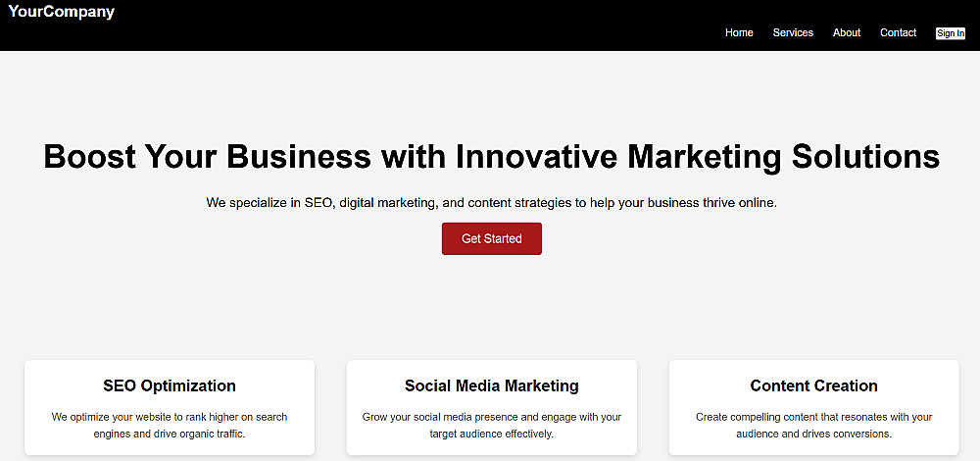The image size is (980, 461).
Task: Click the 'We specialize in SEO' subtitle text
Action: (x=491, y=203)
